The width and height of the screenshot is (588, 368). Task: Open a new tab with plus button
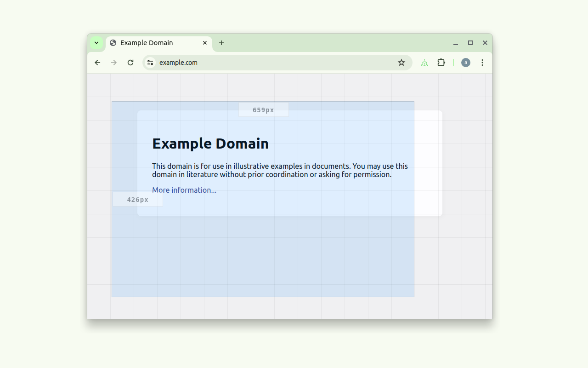point(221,43)
